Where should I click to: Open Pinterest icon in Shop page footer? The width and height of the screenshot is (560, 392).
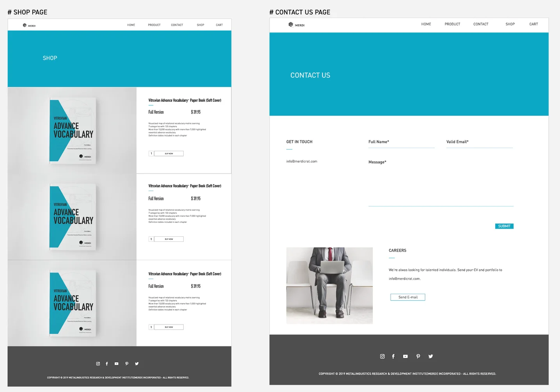click(127, 364)
